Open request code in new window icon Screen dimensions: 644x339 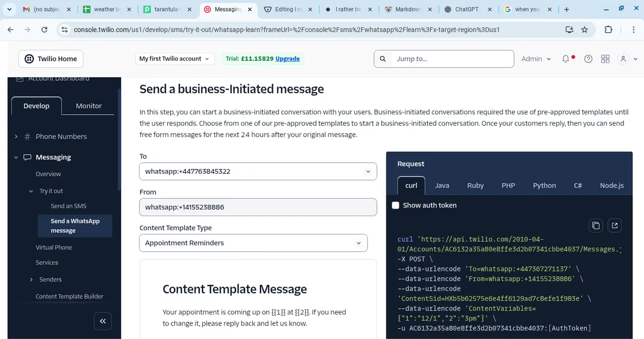point(615,225)
